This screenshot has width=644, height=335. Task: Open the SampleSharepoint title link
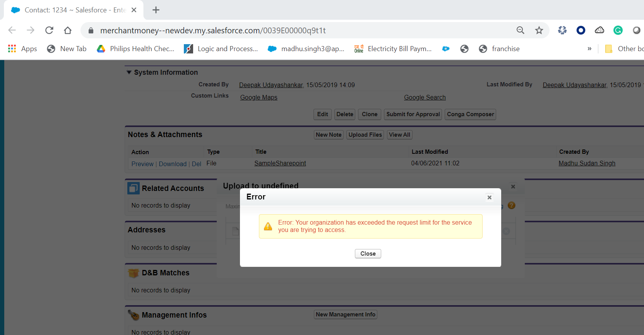[x=280, y=163]
